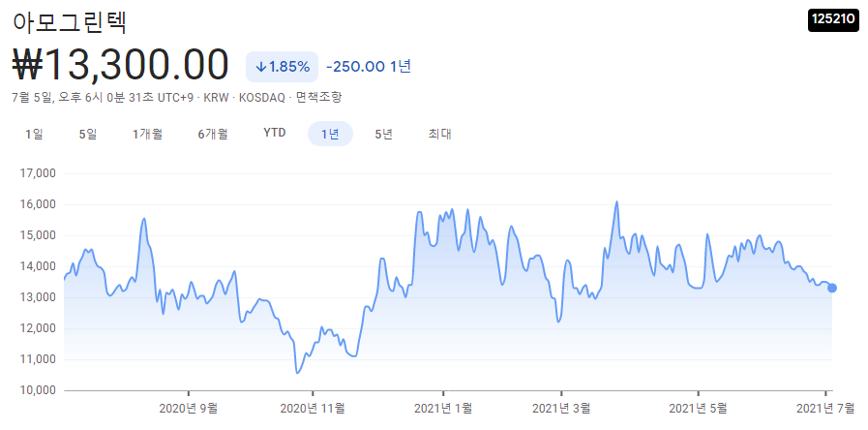Image resolution: width=868 pixels, height=430 pixels.
Task: Show the 최대 range tab
Action: [440, 134]
